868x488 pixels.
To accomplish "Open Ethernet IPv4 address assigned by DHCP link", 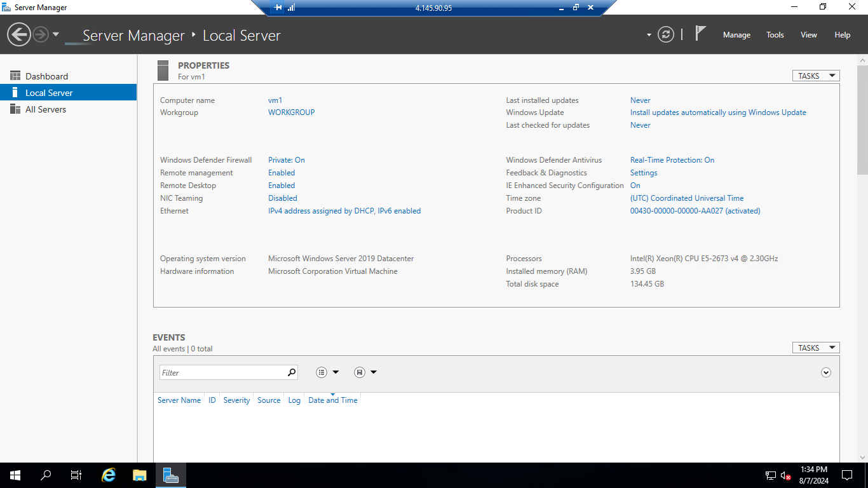I will click(344, 211).
